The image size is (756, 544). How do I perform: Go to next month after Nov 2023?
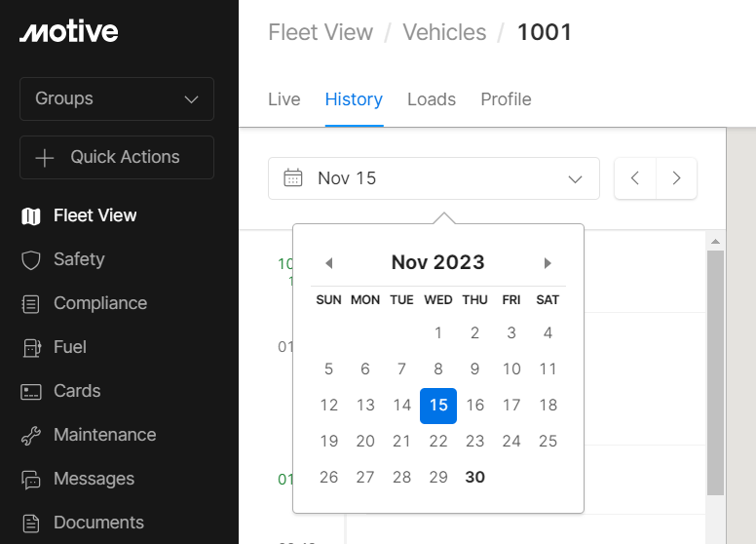click(x=548, y=263)
